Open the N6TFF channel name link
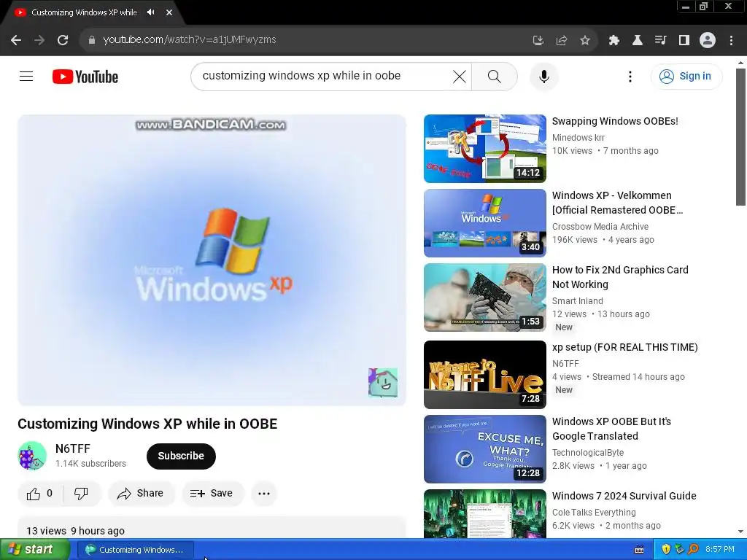The width and height of the screenshot is (747, 560). pyautogui.click(x=72, y=448)
